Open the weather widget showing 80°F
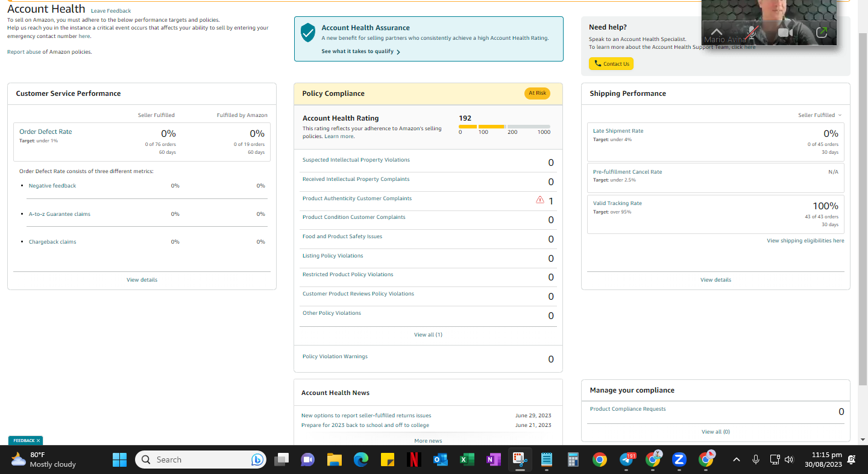This screenshot has width=868, height=474. pyautogui.click(x=44, y=460)
